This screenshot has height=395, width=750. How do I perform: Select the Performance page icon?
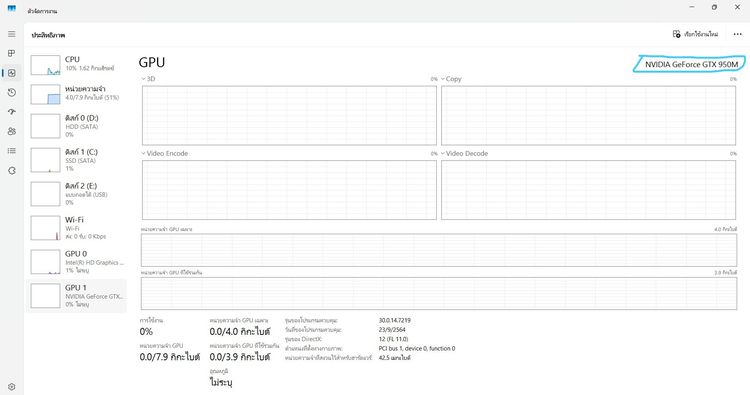tap(11, 73)
